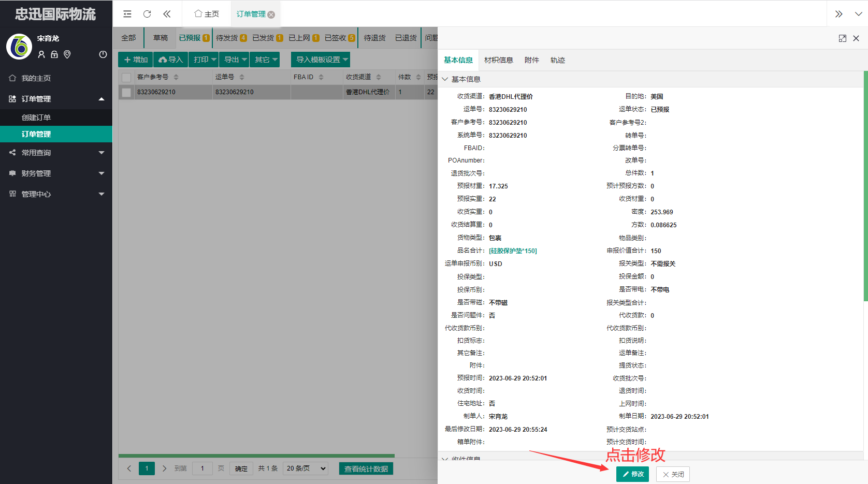Collapse the 基本信息 section chevron
The image size is (868, 484).
[x=445, y=79]
